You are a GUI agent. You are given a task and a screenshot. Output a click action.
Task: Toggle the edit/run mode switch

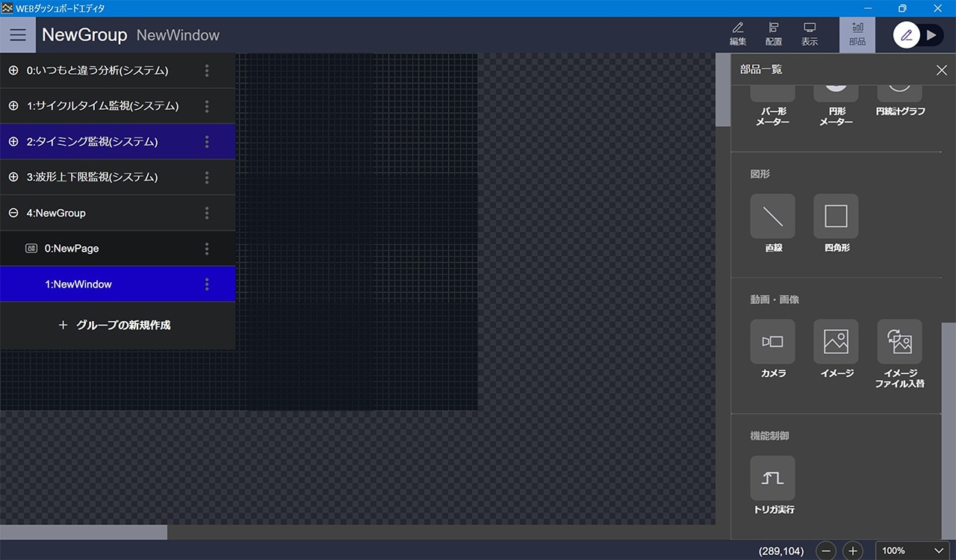(919, 35)
